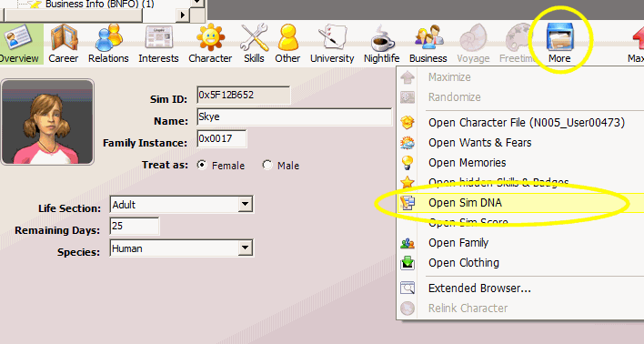This screenshot has width=644, height=344.
Task: Choose Open hidden Skills & Badges entry
Action: pyautogui.click(x=498, y=183)
